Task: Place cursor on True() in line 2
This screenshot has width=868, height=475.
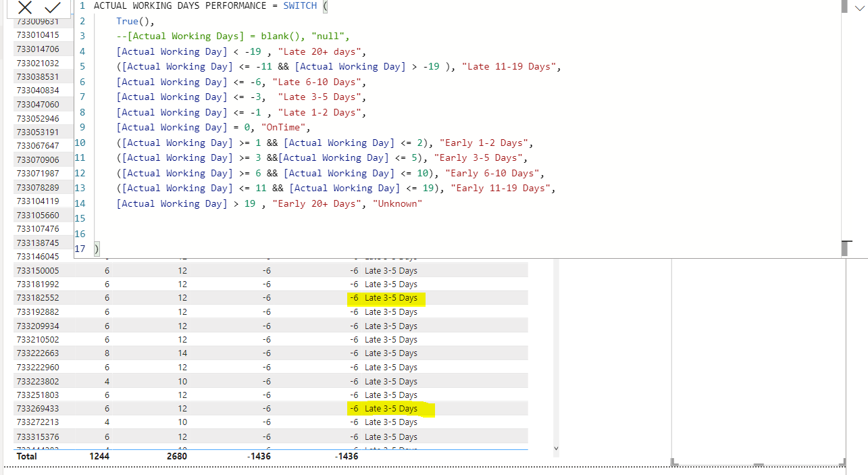Action: 135,21
